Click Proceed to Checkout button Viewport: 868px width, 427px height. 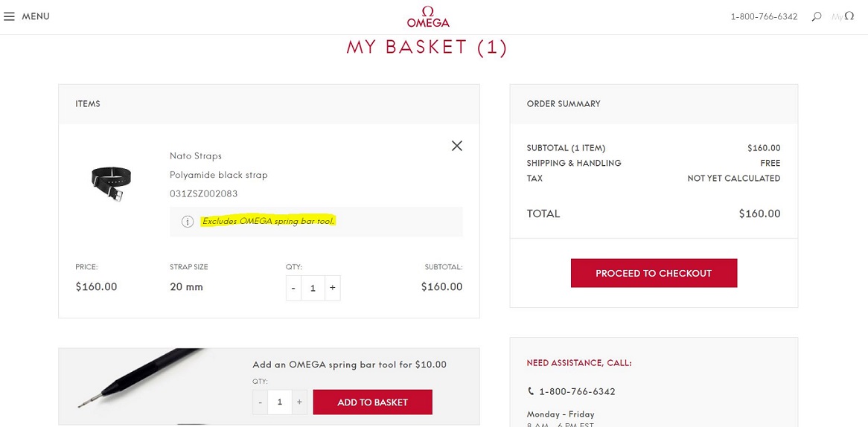point(654,273)
